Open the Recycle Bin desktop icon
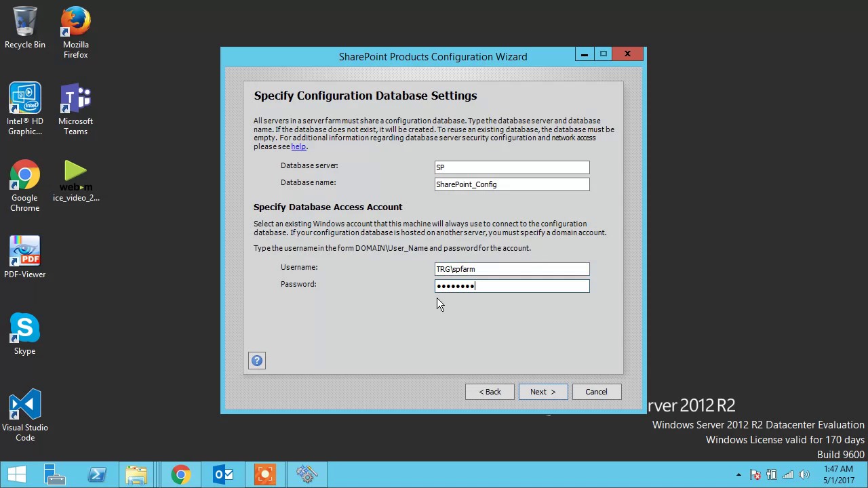Image resolution: width=868 pixels, height=488 pixels. [25, 28]
